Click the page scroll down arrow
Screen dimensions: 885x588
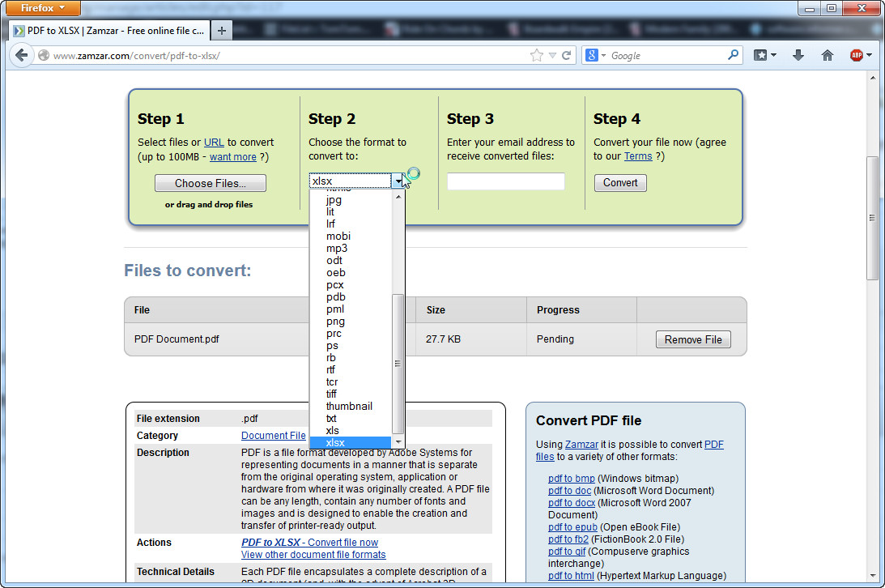pos(873,576)
